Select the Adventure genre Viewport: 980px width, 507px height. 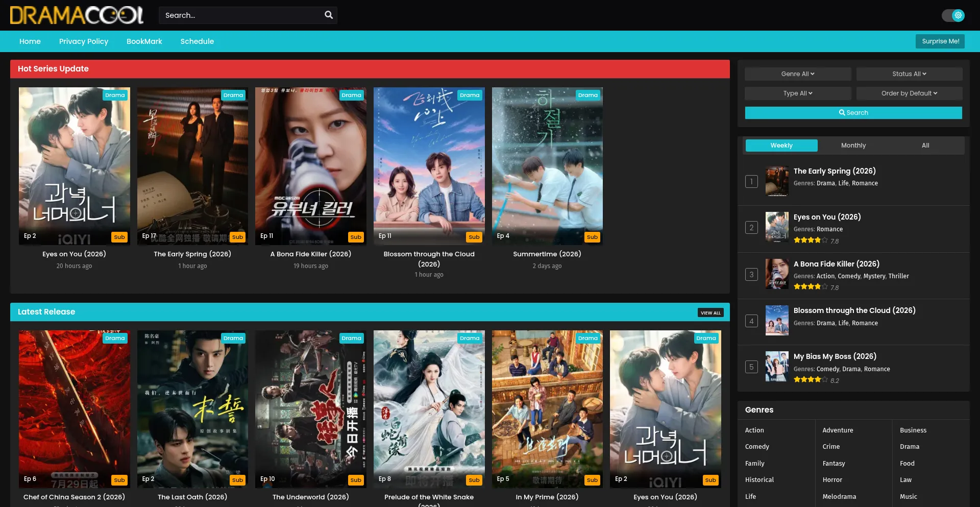click(838, 430)
